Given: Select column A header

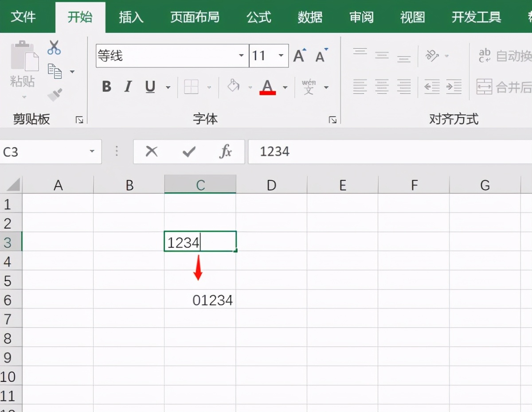Looking at the screenshot, I should pyautogui.click(x=58, y=185).
